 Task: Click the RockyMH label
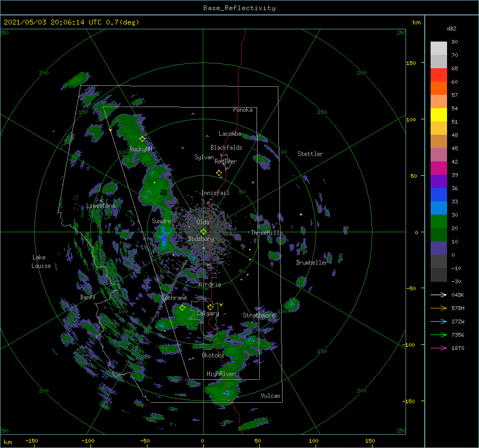141,149
